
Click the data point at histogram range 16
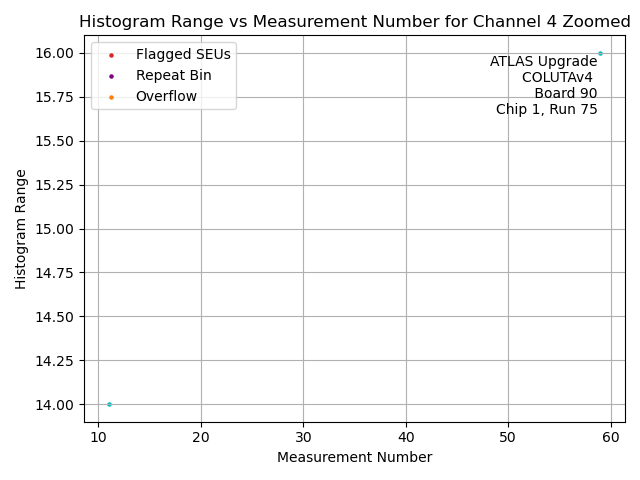pos(600,53)
